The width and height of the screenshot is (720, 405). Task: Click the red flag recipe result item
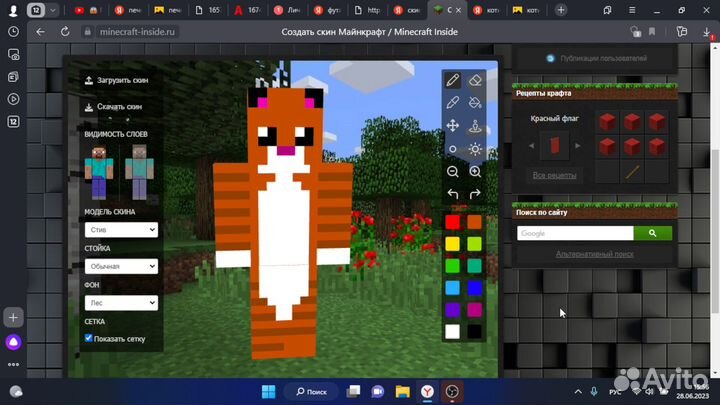(554, 146)
